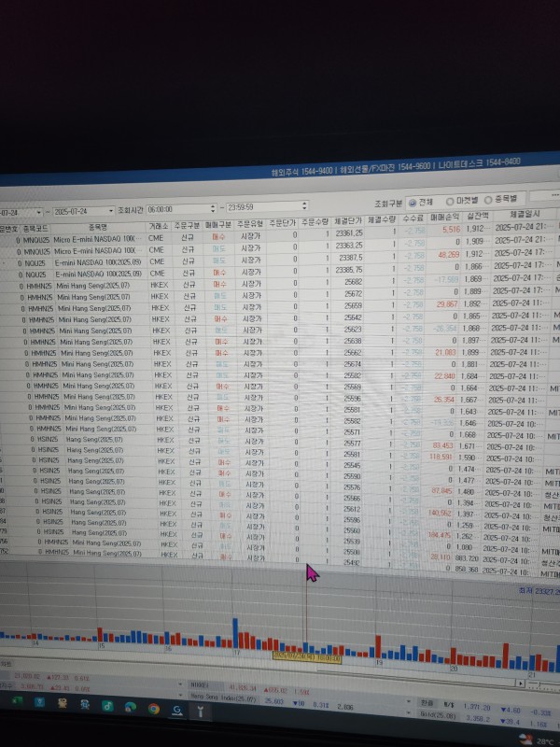Open the white G trading app icon
Viewport: 560px width, 747px height.
(177, 710)
